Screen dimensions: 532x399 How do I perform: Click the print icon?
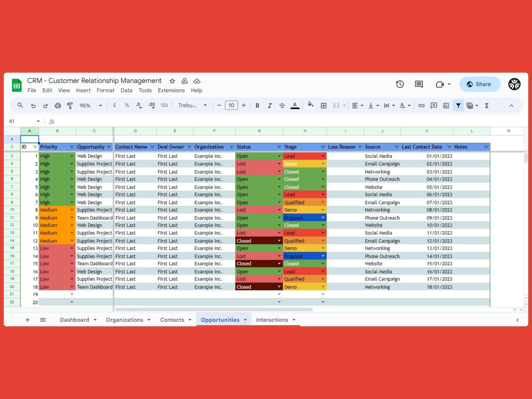coord(58,105)
